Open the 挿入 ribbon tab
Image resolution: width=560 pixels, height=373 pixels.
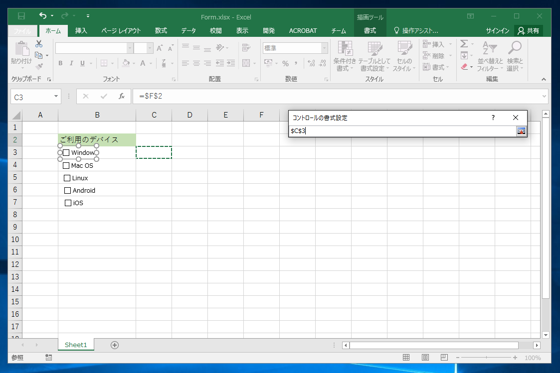(x=81, y=31)
